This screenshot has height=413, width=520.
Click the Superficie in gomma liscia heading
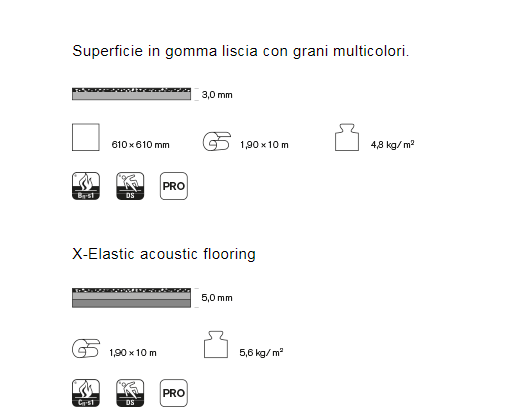tap(241, 51)
